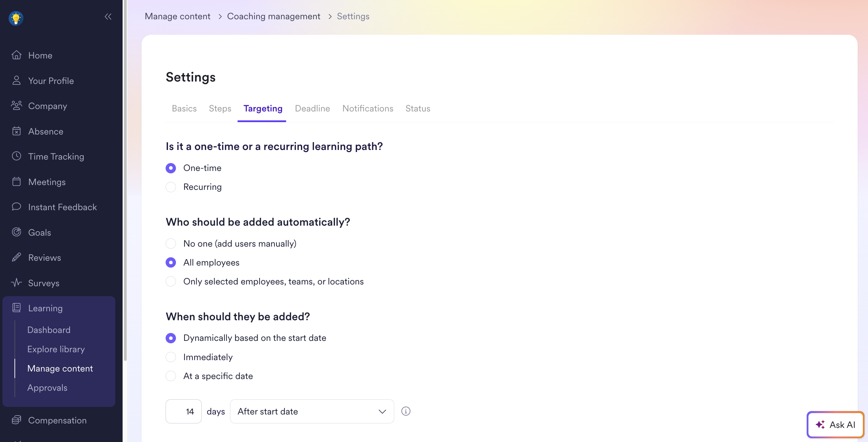The width and height of the screenshot is (868, 442).
Task: Click the info icon beside start date dropdown
Action: (406, 411)
